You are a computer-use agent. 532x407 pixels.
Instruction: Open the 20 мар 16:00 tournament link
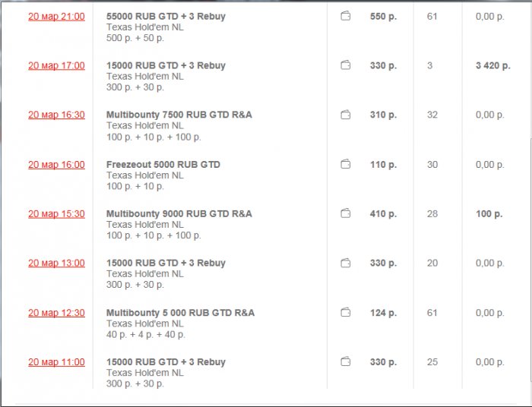click(x=56, y=165)
